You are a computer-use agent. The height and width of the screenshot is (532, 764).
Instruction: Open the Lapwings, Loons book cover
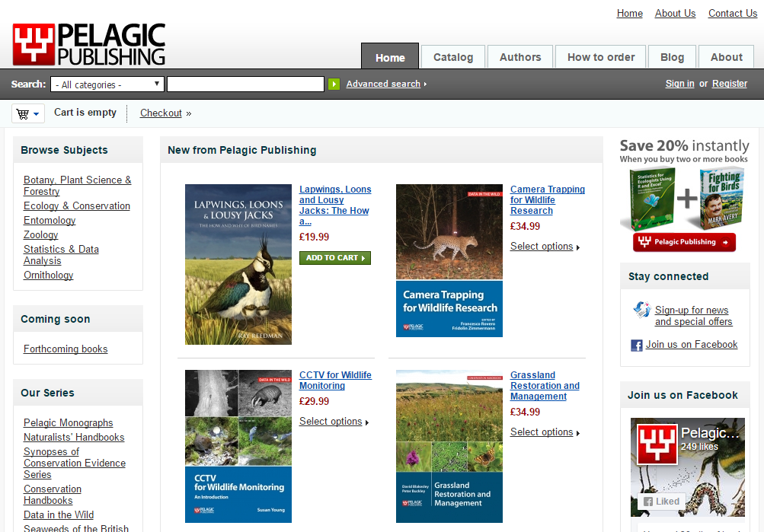click(238, 264)
